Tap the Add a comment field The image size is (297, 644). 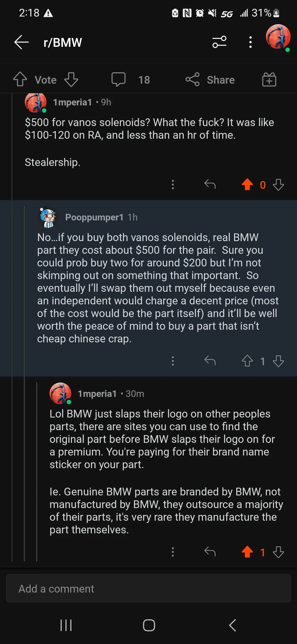148,589
